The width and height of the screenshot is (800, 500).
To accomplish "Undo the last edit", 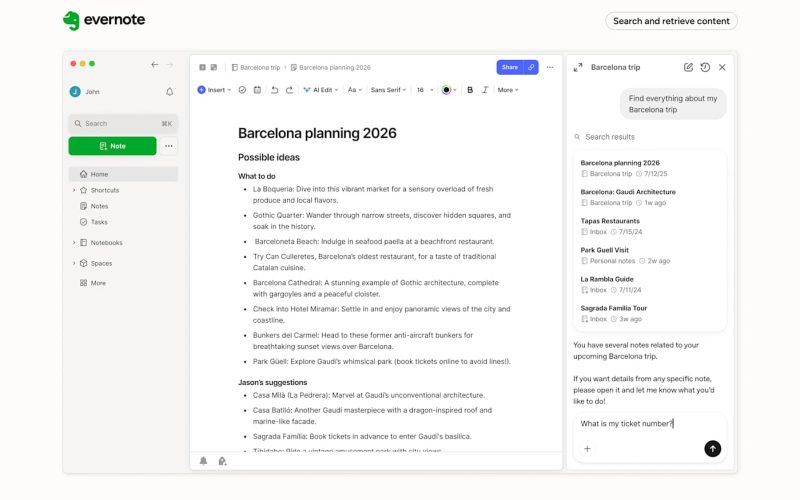I will (x=274, y=90).
